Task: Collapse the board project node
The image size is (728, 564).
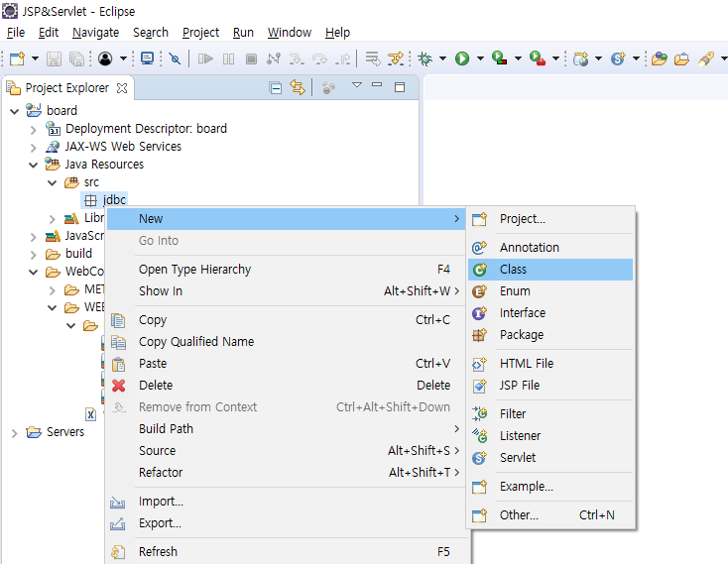Action: pos(15,111)
